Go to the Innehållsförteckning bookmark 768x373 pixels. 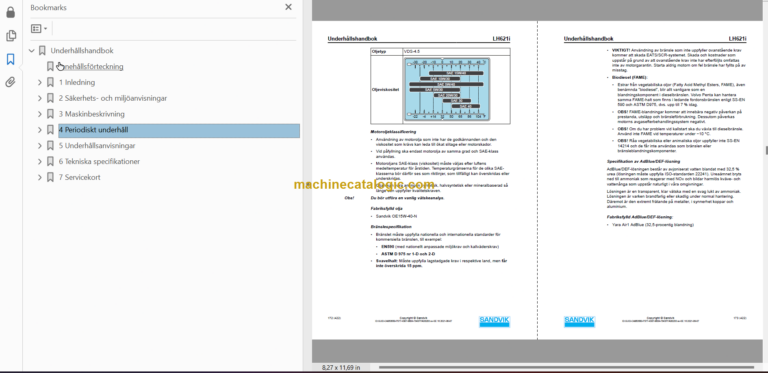91,67
